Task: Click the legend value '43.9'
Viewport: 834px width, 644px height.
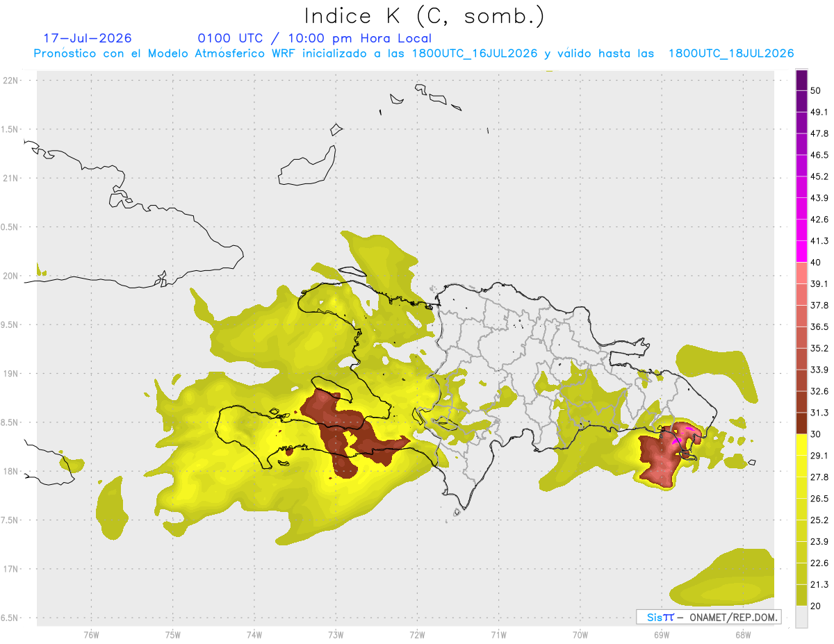Action: pyautogui.click(x=819, y=198)
